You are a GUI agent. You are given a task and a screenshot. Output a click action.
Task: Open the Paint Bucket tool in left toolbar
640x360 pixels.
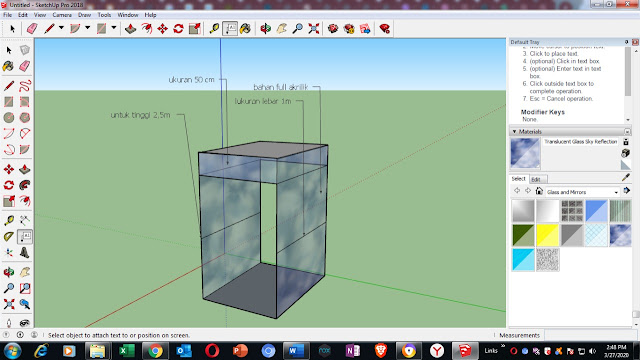coord(8,66)
